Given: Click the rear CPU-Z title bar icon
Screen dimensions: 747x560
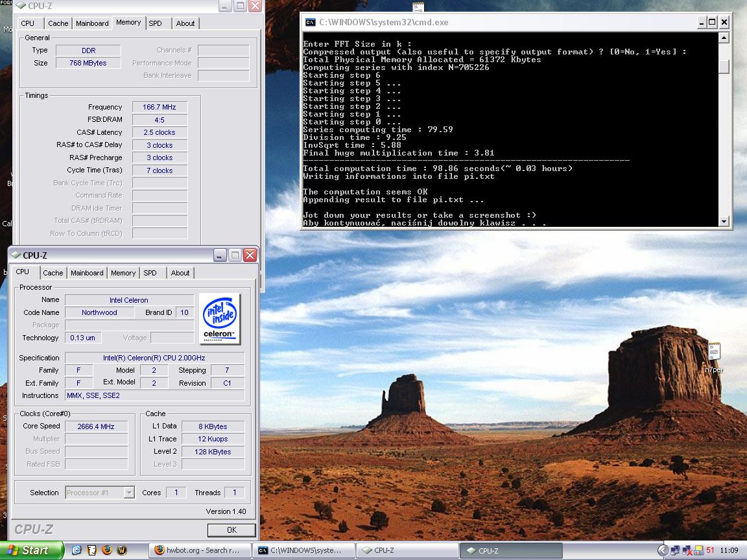Looking at the screenshot, I should coord(21,6).
